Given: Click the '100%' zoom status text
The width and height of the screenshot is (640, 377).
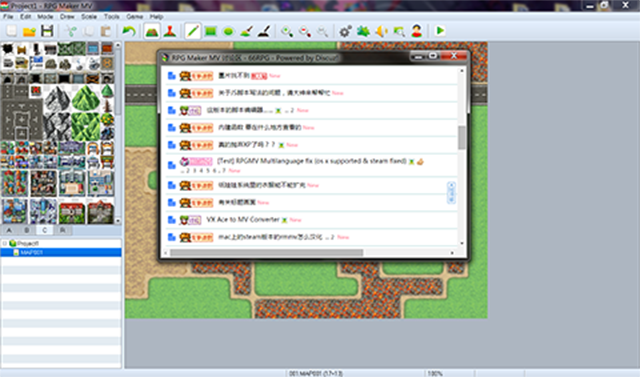Looking at the screenshot, I should coord(435,373).
